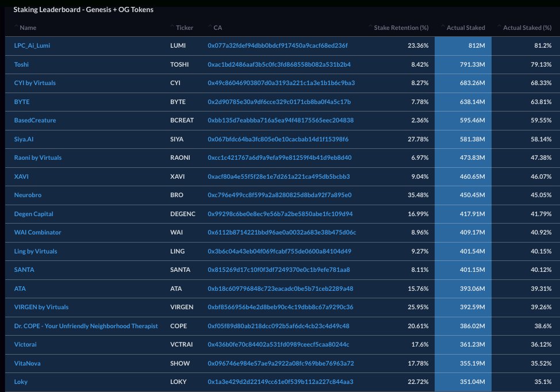Open the BasedCreature link

coord(35,120)
